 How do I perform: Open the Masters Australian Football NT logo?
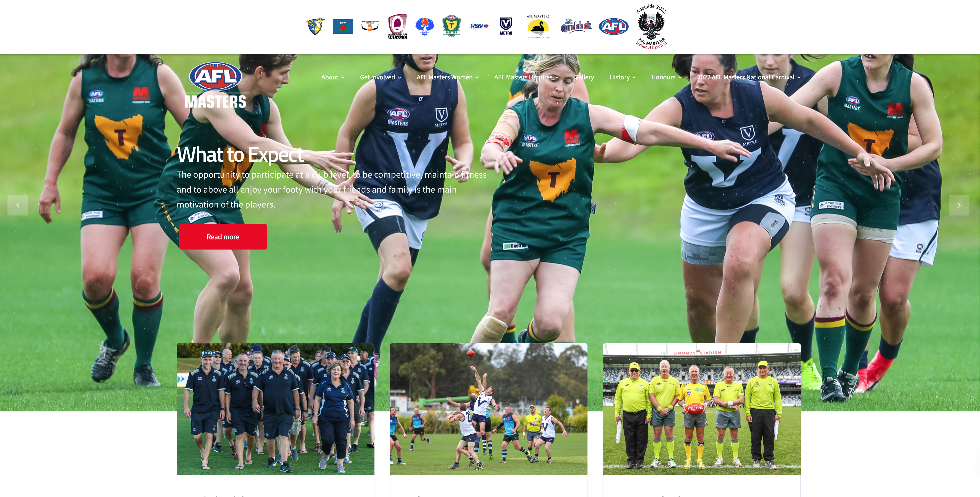tap(370, 26)
